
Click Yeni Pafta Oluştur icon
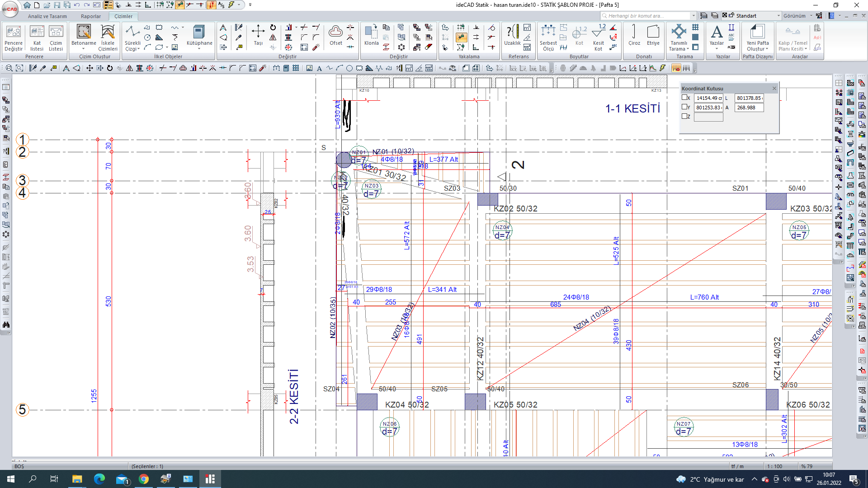(x=757, y=32)
